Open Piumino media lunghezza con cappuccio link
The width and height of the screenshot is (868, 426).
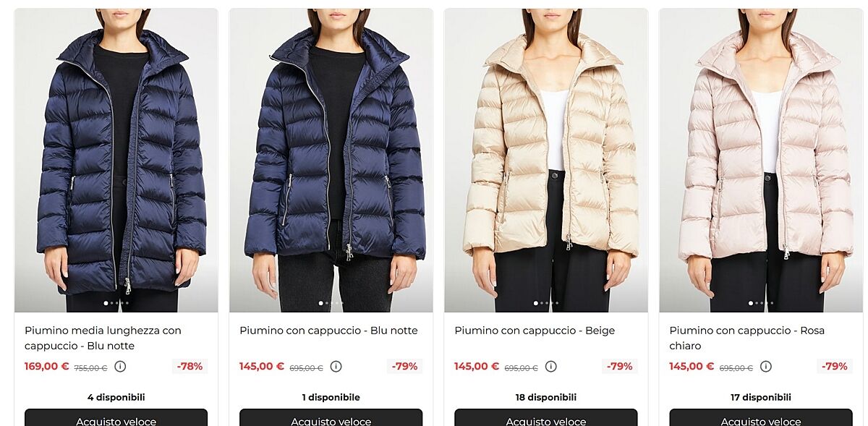(x=103, y=338)
